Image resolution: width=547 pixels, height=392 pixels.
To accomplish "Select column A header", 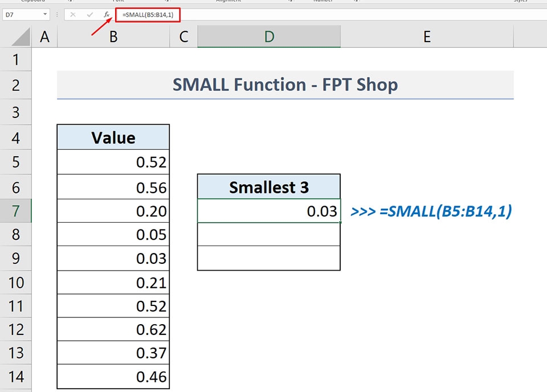I will pos(44,37).
